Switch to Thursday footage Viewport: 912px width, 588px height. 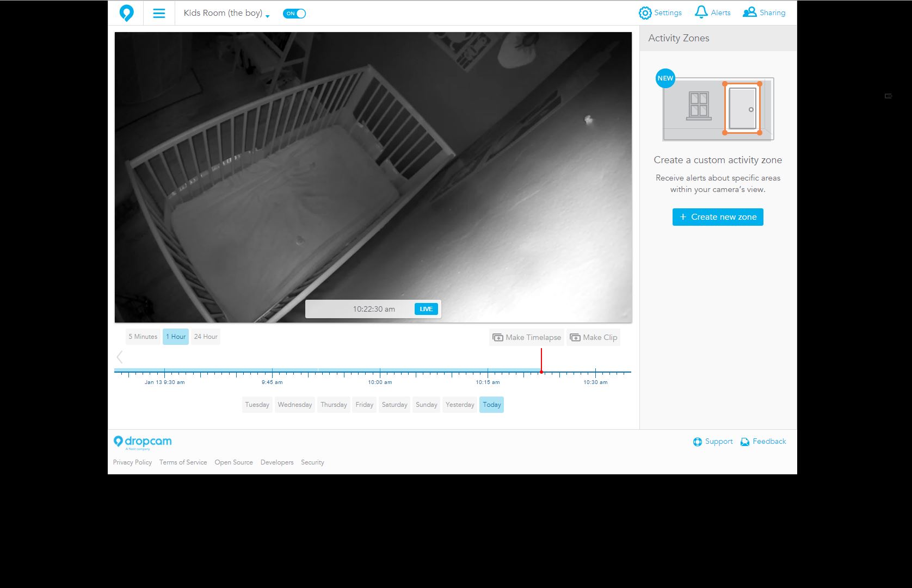(334, 405)
